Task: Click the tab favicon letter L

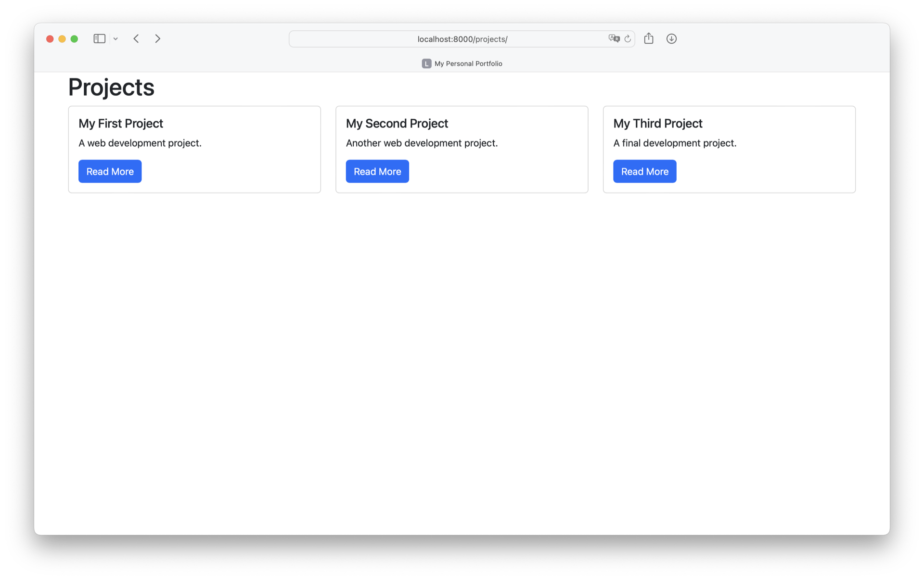Action: [x=426, y=63]
